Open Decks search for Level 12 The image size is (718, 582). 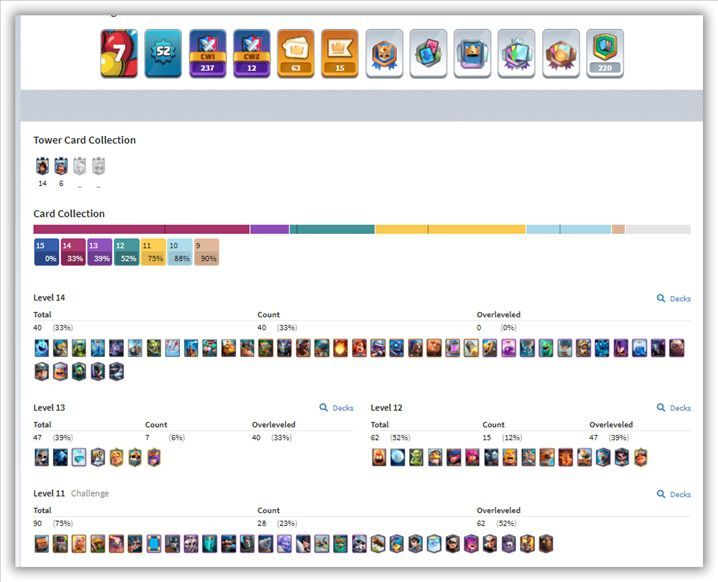pyautogui.click(x=674, y=408)
